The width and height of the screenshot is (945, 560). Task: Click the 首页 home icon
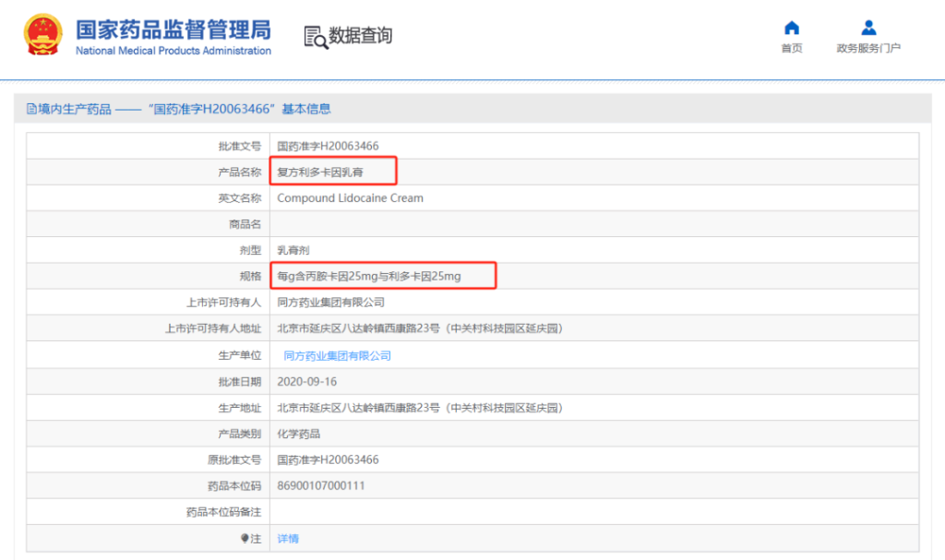[x=791, y=28]
